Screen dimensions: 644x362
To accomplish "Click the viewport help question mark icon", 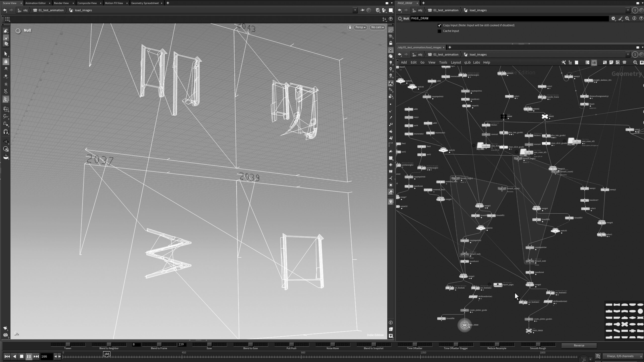I will 391,19.
